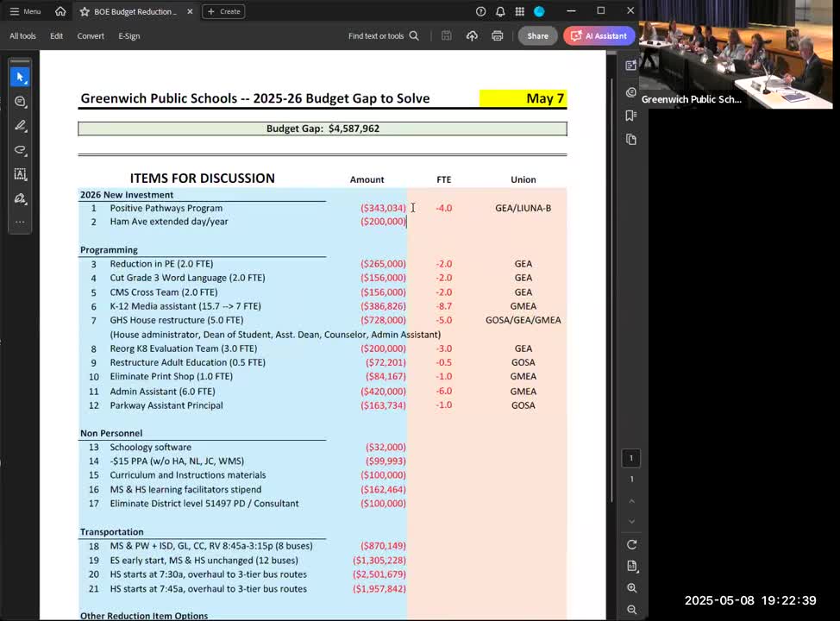
Task: Open the All tools menu
Action: click(23, 36)
